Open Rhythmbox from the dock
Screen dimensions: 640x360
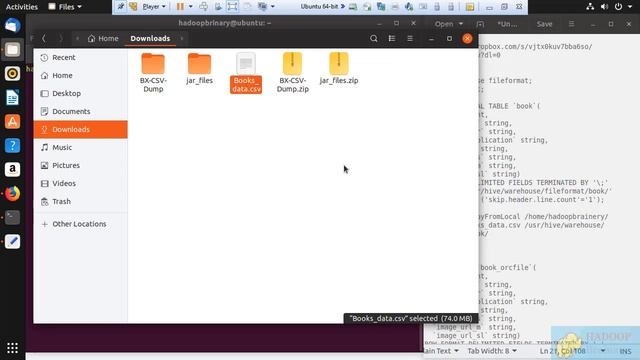point(12,73)
